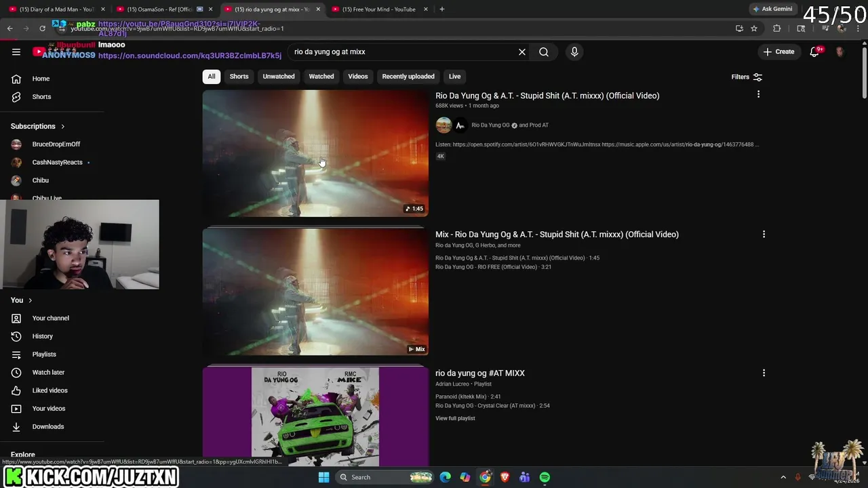The image size is (868, 488).
Task: Click the browser address bar URL
Action: pos(176,28)
